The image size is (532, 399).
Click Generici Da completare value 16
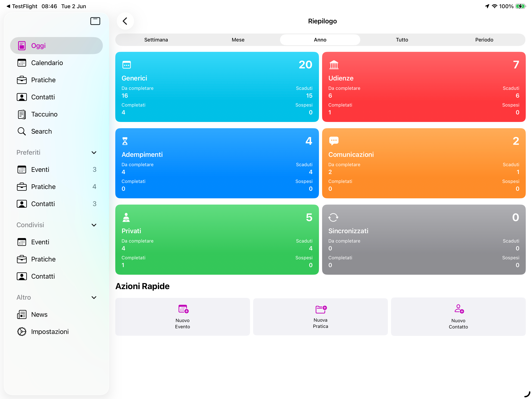tap(125, 95)
